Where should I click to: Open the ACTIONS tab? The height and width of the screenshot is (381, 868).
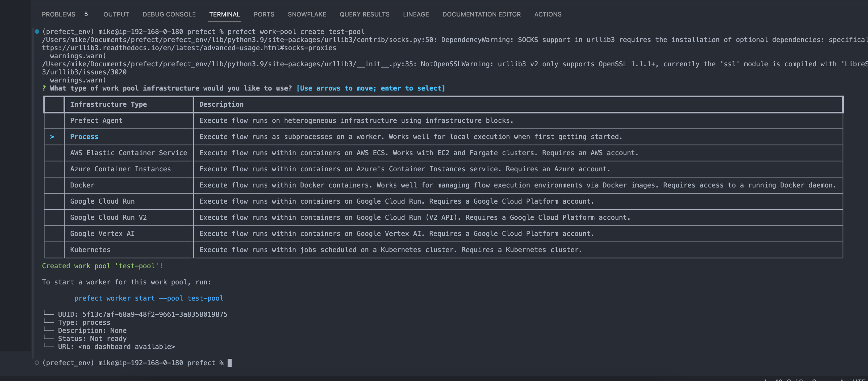pyautogui.click(x=548, y=14)
